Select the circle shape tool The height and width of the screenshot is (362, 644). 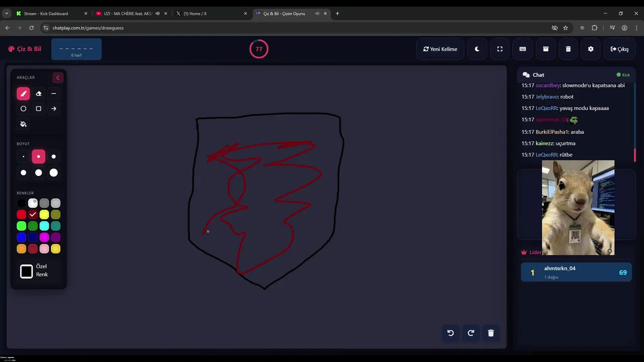tap(23, 109)
